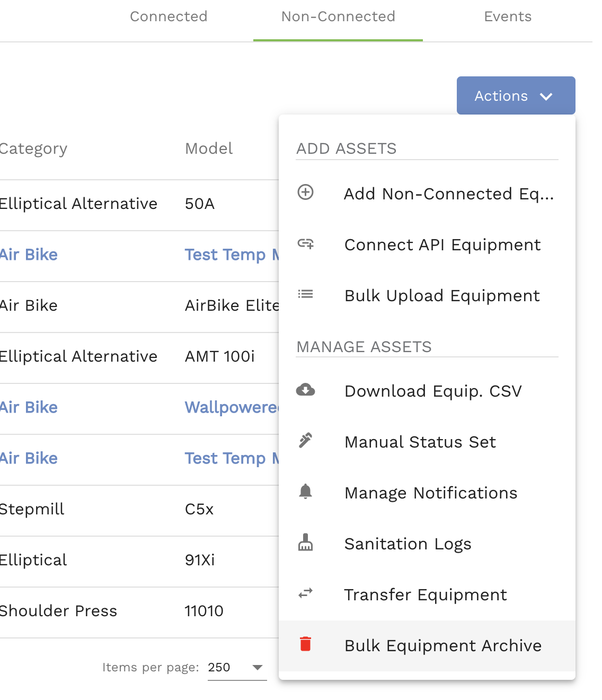Click the cloud download icon
The width and height of the screenshot is (602, 700).
(305, 390)
